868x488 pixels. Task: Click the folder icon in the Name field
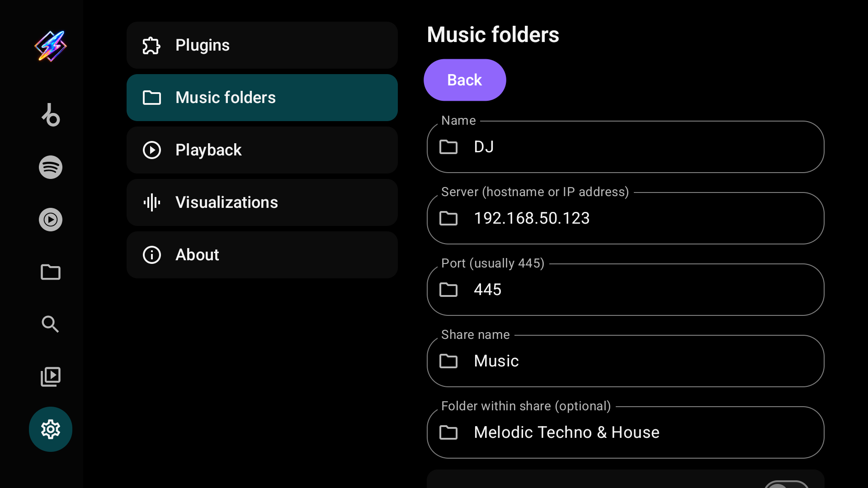(x=448, y=147)
